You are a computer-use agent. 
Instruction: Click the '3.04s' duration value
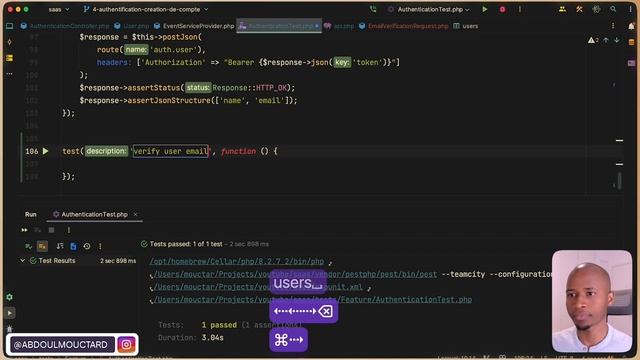[x=212, y=338]
